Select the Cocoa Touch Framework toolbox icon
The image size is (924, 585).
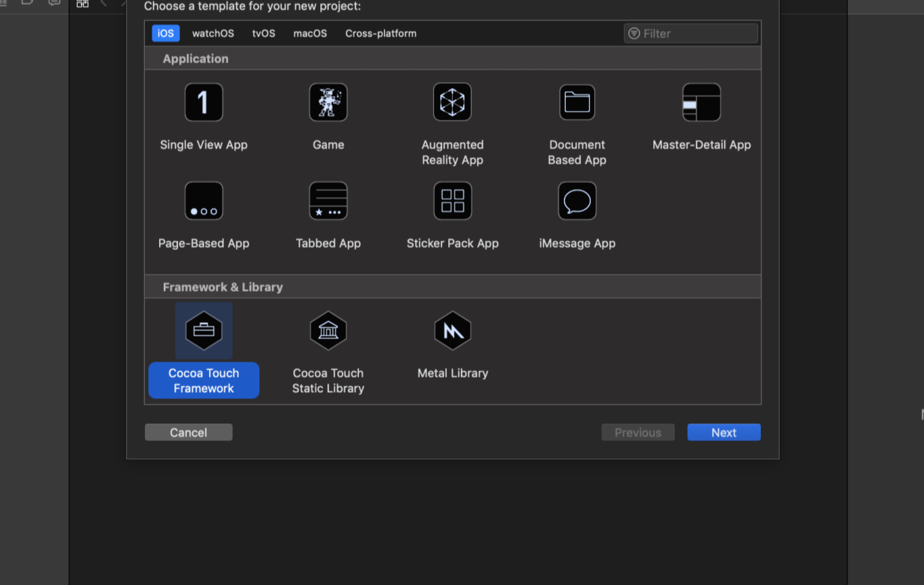tap(204, 330)
